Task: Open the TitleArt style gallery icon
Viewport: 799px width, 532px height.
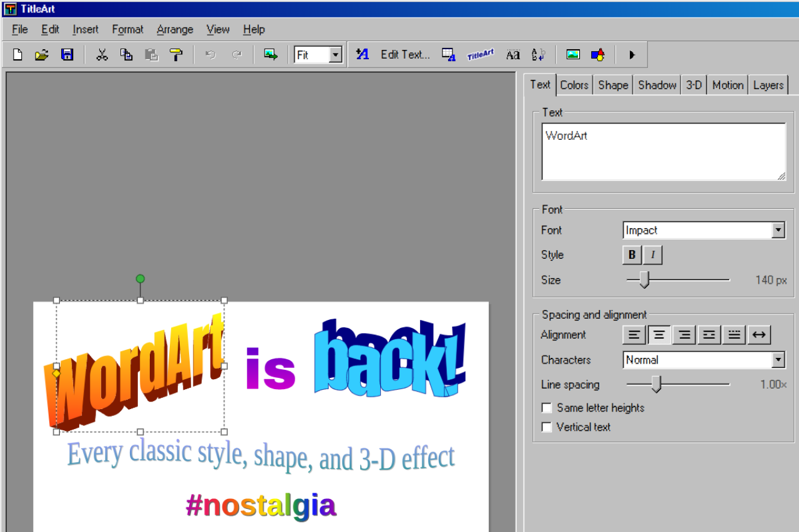Action: click(481, 55)
